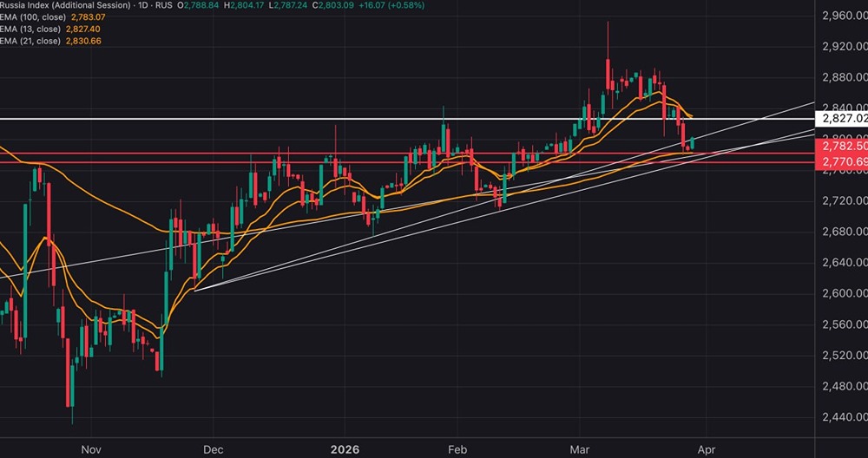Click the 2,920.00 price axis label
The width and height of the screenshot is (868, 458).
[x=845, y=47]
